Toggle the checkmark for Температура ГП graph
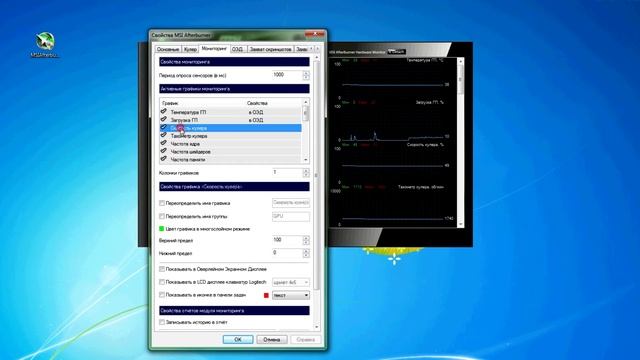Screen dimensions: 640x360 [164, 111]
